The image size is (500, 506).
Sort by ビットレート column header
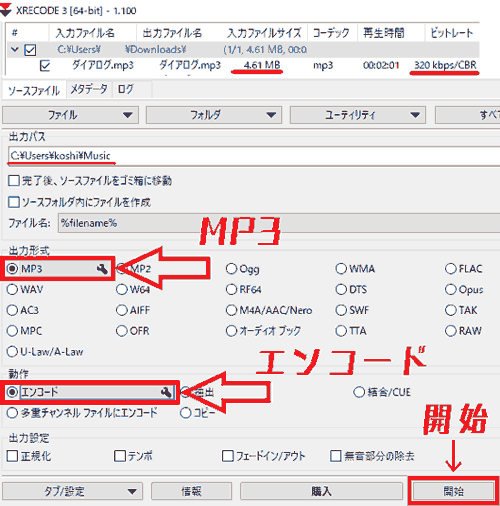click(x=452, y=33)
